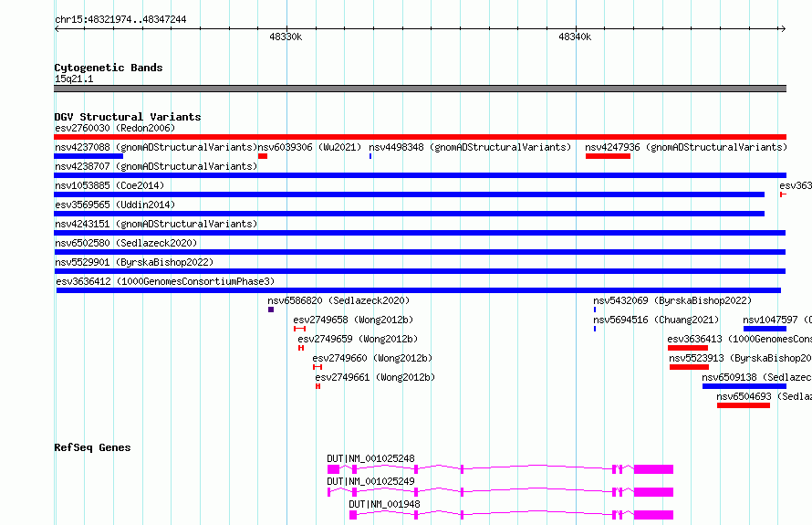This screenshot has height=525, width=812.
Task: Click the small red nsv6039306 bar
Action: point(263,156)
